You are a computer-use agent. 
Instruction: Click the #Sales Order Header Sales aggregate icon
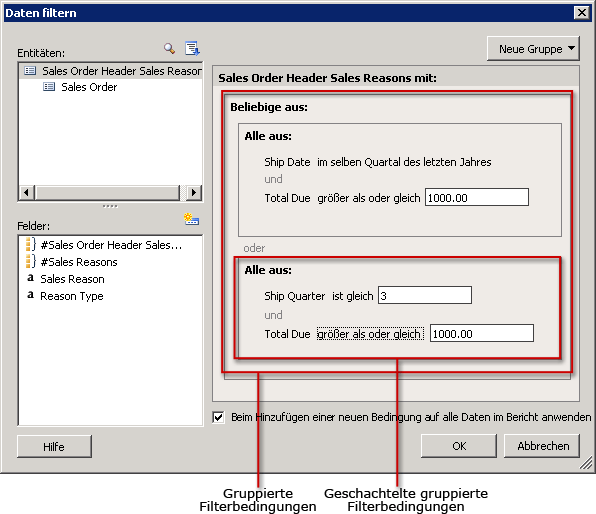31,244
